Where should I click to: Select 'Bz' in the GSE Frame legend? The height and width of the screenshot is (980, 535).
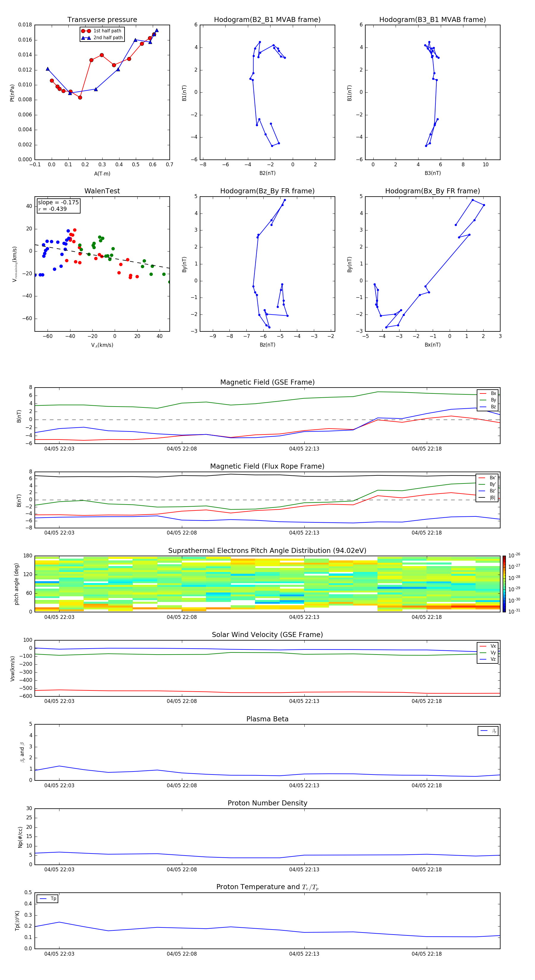click(488, 407)
